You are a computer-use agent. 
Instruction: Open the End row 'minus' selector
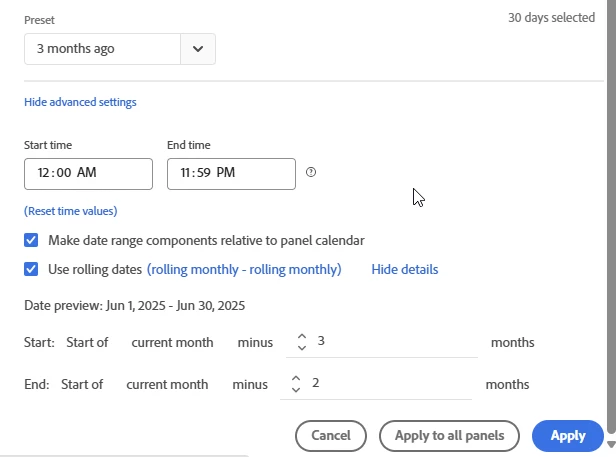tap(250, 384)
